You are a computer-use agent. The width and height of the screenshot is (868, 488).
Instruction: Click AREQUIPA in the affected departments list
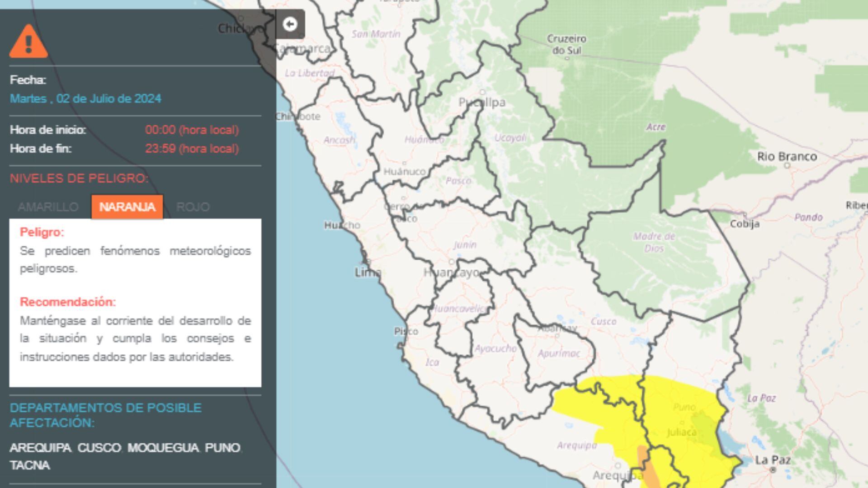coord(41,448)
